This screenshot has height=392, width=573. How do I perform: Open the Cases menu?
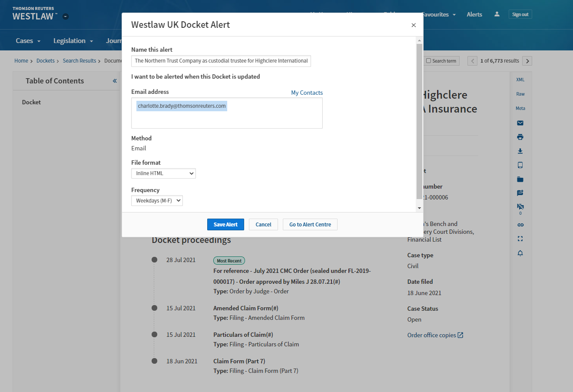coord(28,41)
